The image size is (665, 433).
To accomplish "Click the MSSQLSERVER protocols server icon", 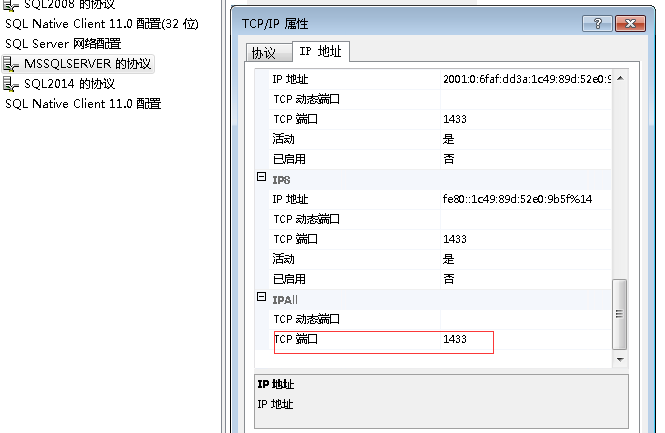I will point(11,64).
